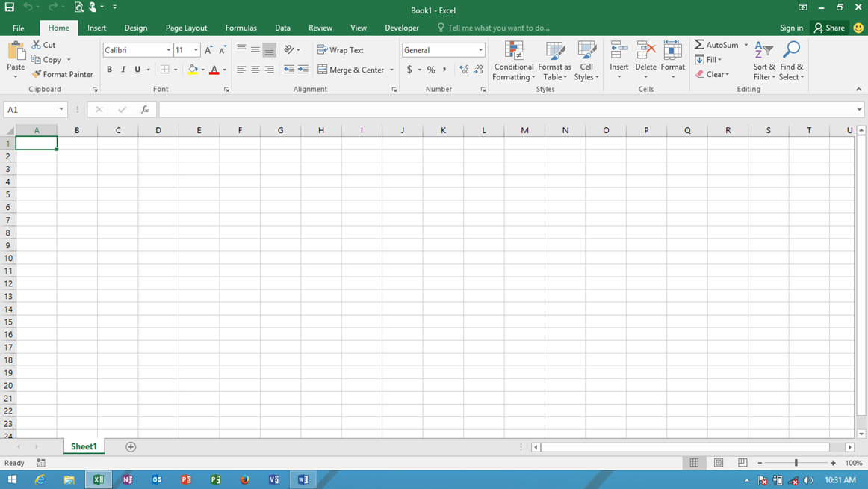Open the Number Format dropdown
Screen dimensions: 868x489
pyautogui.click(x=480, y=49)
